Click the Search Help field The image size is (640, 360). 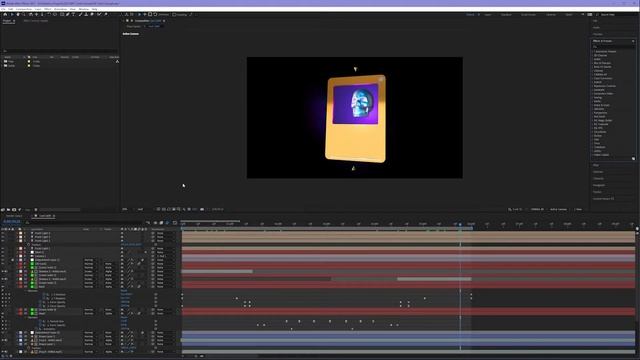[x=616, y=15]
